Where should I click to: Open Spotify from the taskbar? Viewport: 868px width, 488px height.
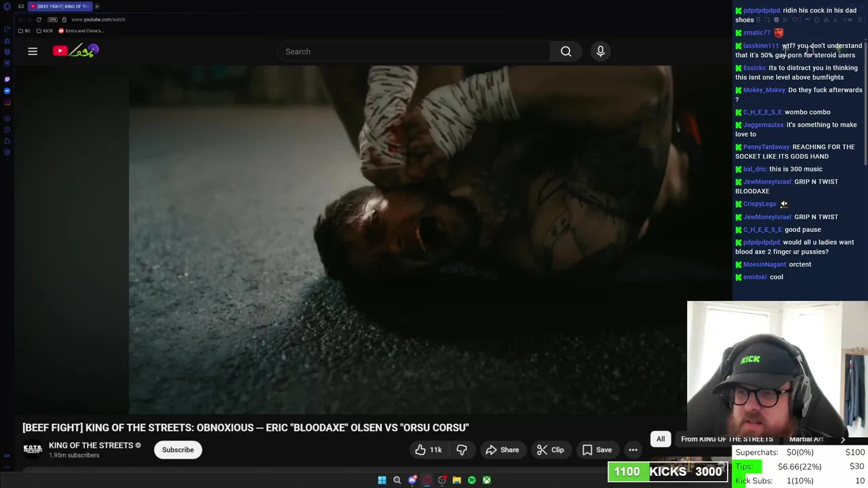[x=472, y=480]
